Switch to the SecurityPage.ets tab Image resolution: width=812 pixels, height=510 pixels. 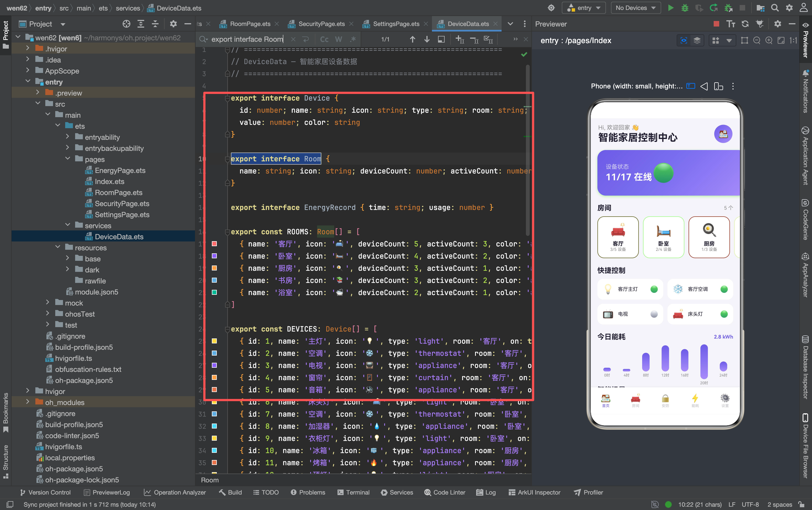pyautogui.click(x=321, y=23)
